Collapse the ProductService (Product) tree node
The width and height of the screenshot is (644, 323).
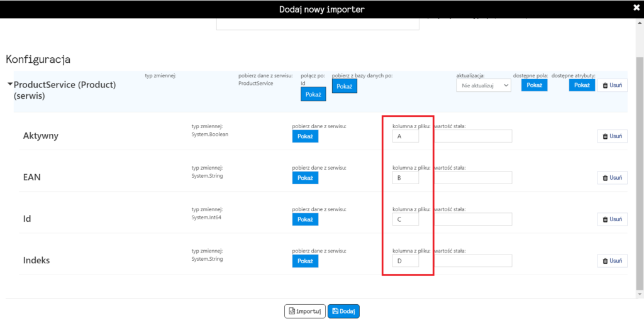pos(9,85)
